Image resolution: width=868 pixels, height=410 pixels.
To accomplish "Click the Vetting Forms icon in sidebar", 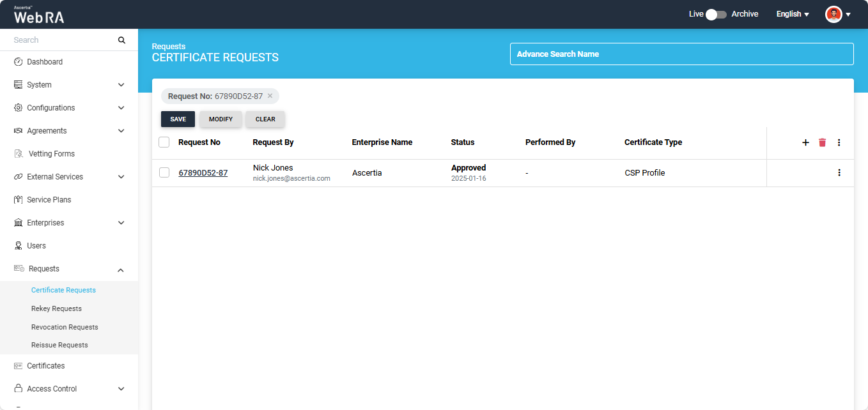I will point(18,154).
